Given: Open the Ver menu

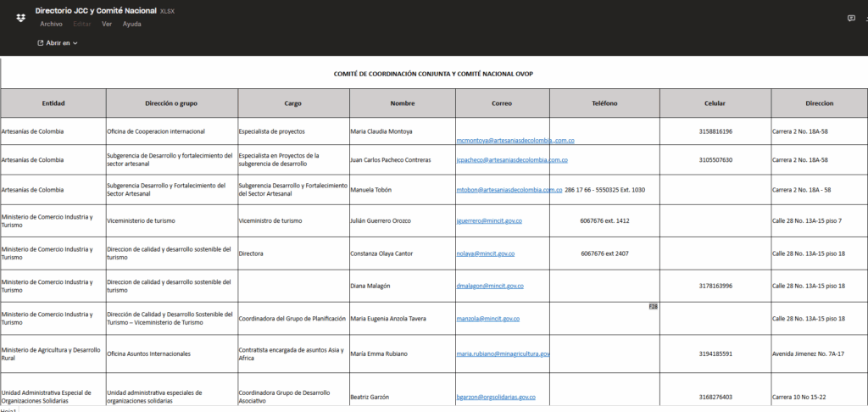Looking at the screenshot, I should pos(107,25).
